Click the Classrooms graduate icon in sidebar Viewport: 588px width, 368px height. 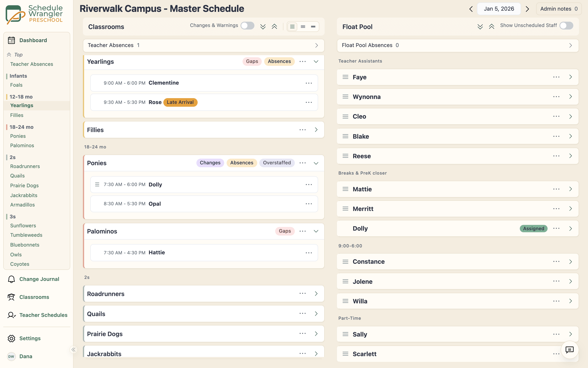(x=11, y=297)
